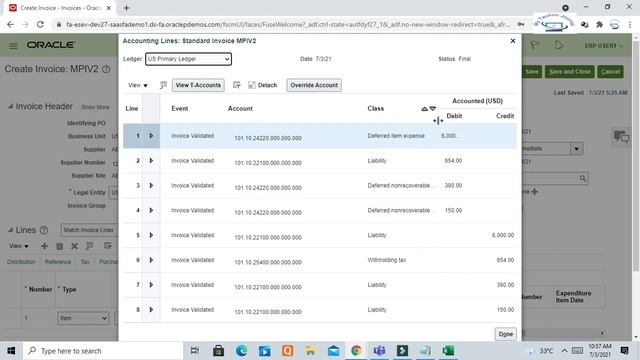Reload the browser page

(x=40, y=24)
